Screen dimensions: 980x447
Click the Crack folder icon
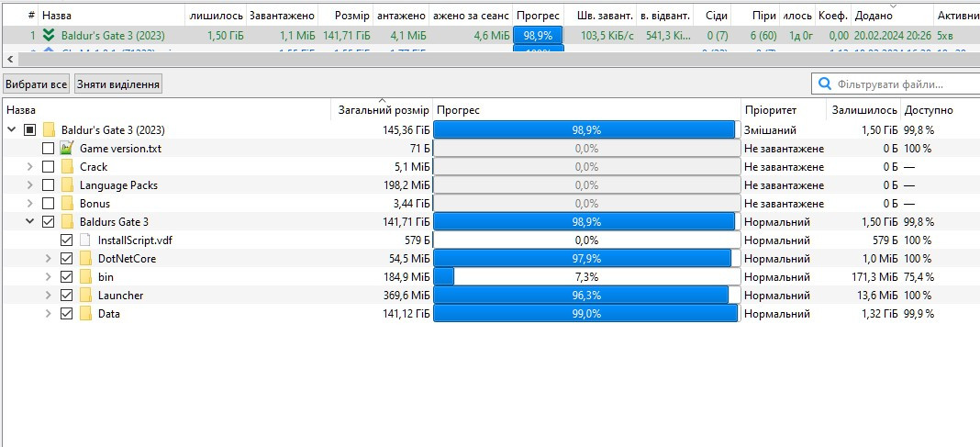67,167
